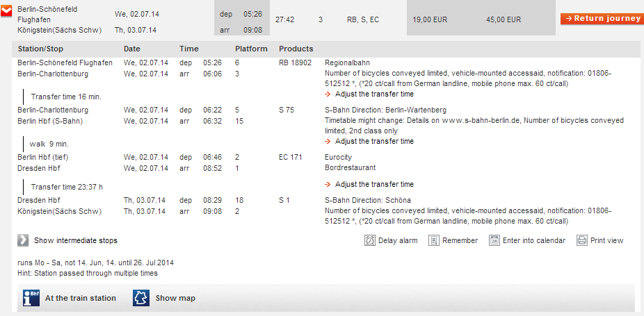Click the 45,00 EUR fare
The image size is (644, 316).
pos(503,19)
